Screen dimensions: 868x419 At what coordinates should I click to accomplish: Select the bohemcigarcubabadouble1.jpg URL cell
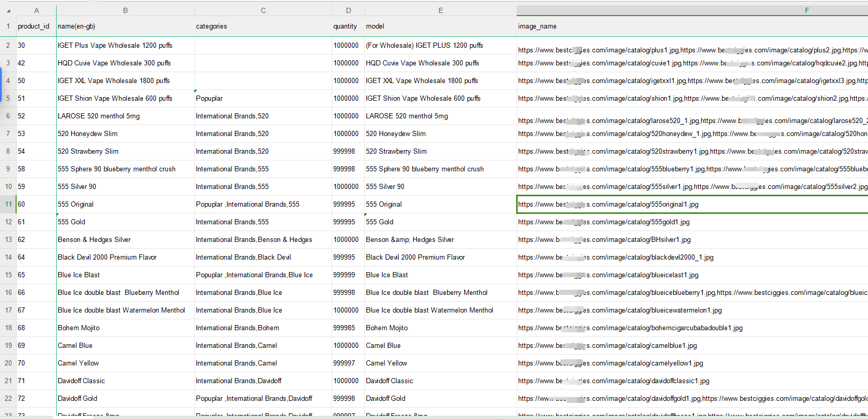tap(692, 328)
